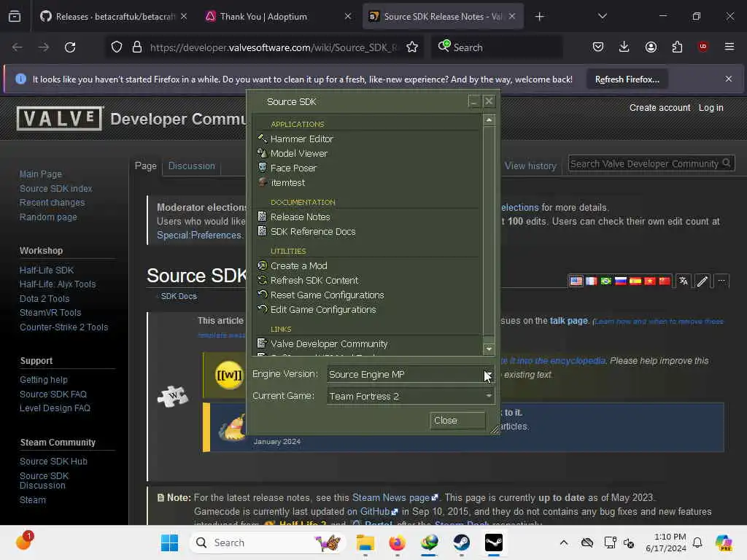Open the translate languages icon
Screen dimensions: 747x560
(x=684, y=281)
